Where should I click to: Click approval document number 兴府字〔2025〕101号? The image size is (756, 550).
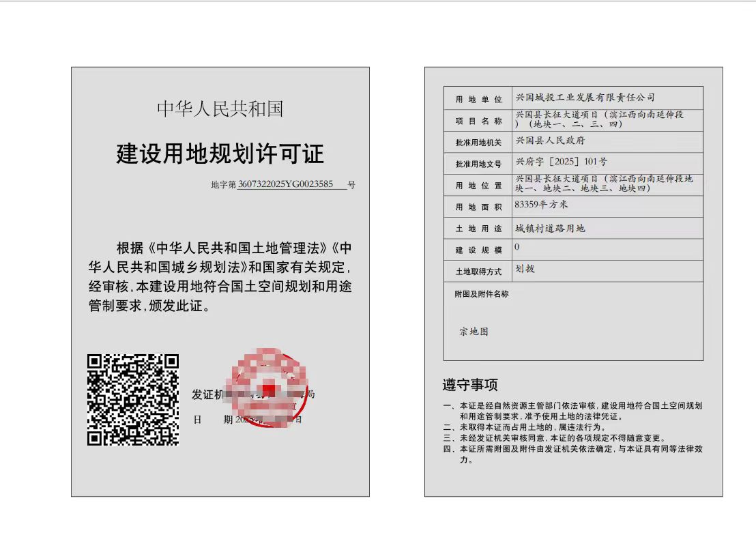pyautogui.click(x=561, y=162)
